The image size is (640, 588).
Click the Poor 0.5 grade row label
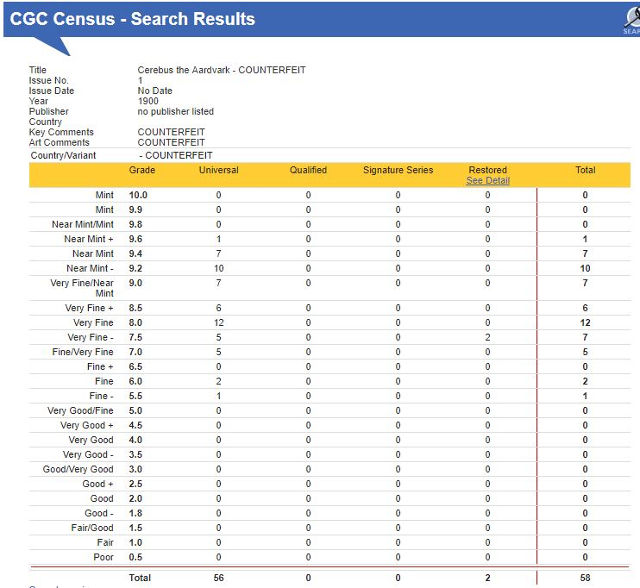[103, 557]
